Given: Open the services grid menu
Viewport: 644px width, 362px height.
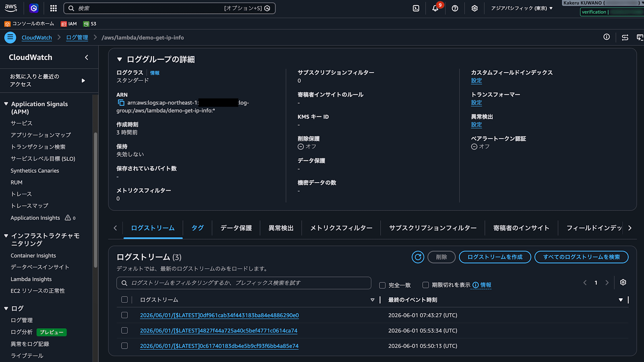Looking at the screenshot, I should coord(53,8).
